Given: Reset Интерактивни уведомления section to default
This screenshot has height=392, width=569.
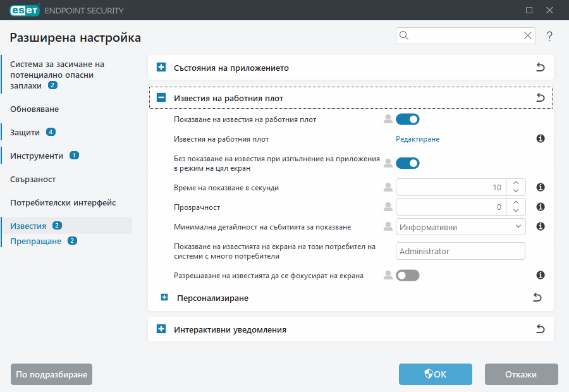Looking at the screenshot, I should coord(540,329).
